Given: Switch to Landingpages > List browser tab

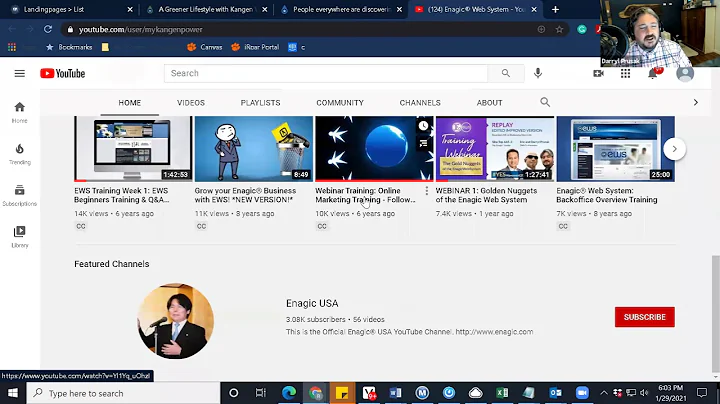Looking at the screenshot, I should pyautogui.click(x=69, y=9).
